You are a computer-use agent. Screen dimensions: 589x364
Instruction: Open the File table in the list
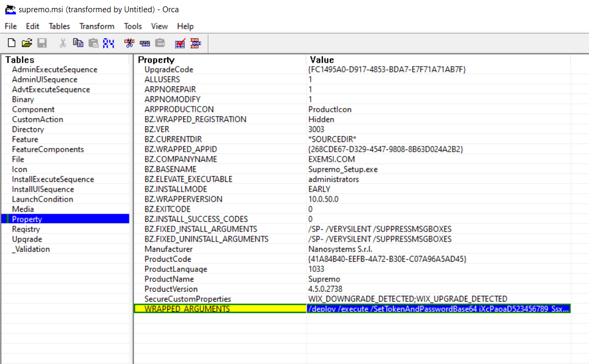click(x=18, y=159)
